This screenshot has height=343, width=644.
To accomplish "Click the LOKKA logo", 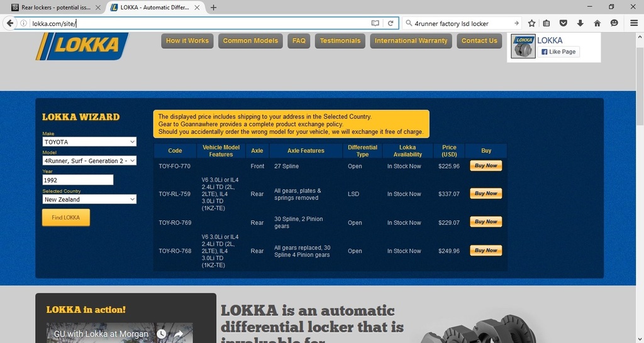I will pos(82,45).
